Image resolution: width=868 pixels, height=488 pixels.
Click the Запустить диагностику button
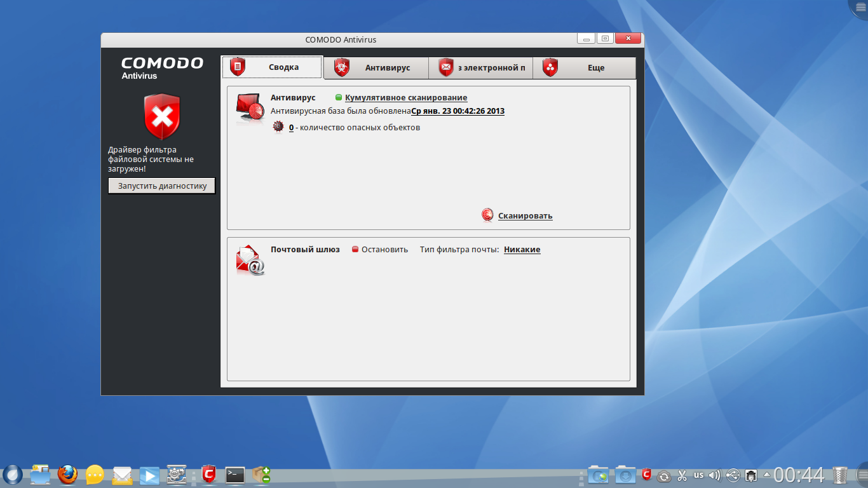pos(162,186)
